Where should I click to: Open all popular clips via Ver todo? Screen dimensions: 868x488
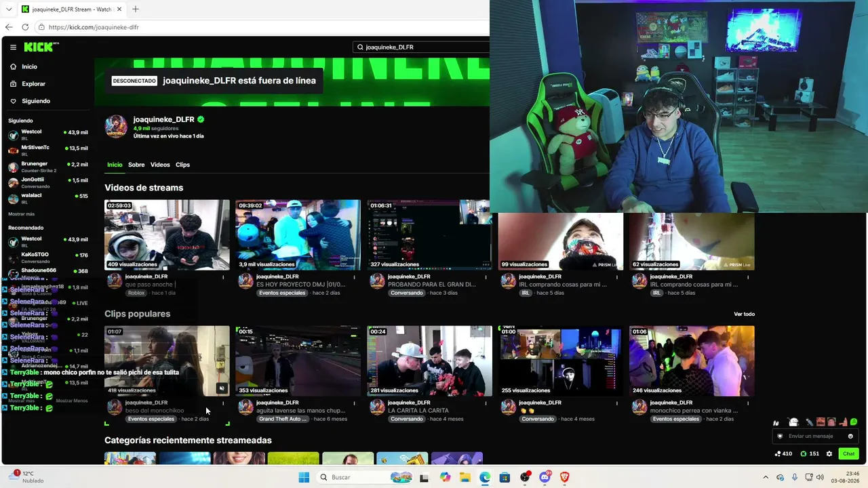(x=744, y=314)
